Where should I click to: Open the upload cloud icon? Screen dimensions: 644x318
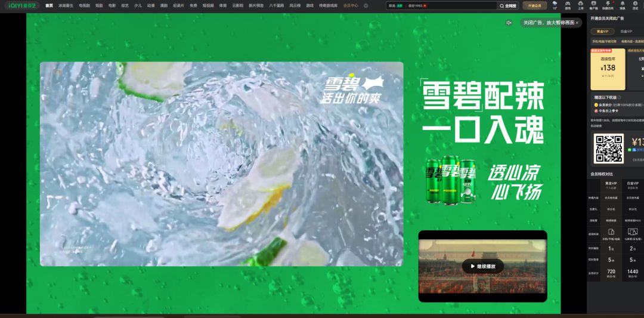pyautogui.click(x=580, y=5)
